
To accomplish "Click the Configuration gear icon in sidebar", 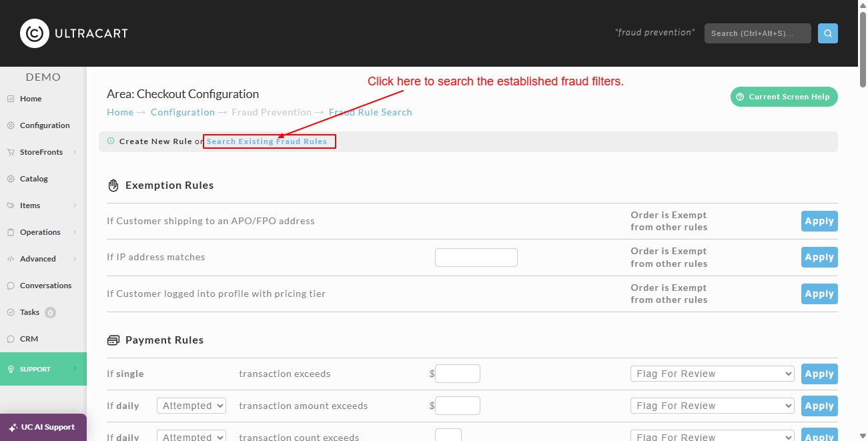I will click(11, 125).
